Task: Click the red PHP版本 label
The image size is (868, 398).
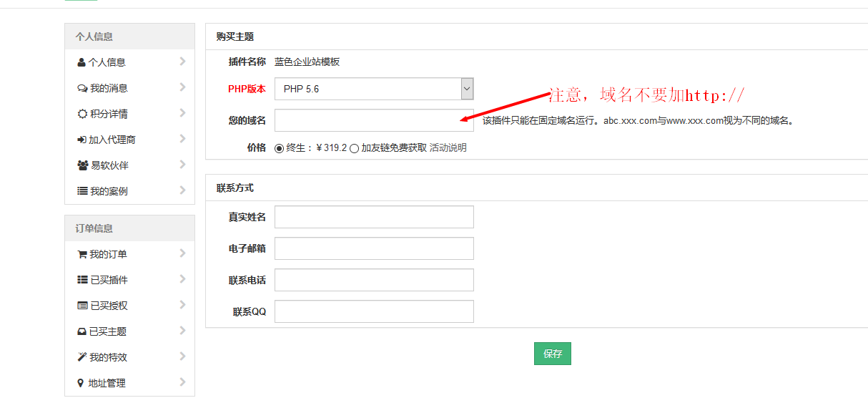Action: [x=247, y=89]
